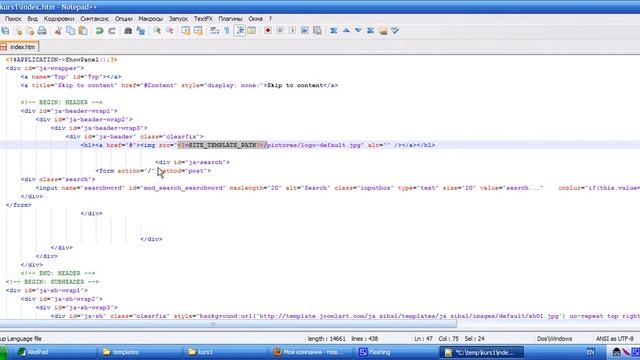Open the Синтаксис menu
The height and width of the screenshot is (360, 640).
[94, 19]
